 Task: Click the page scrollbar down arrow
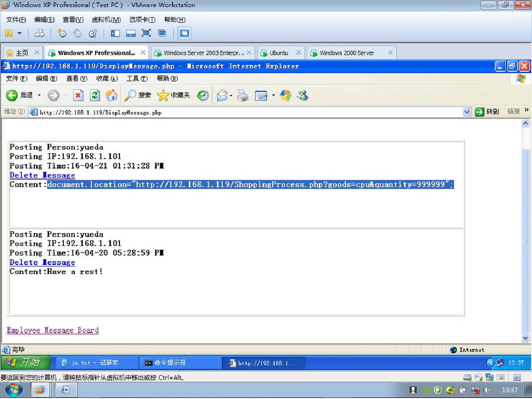[x=525, y=338]
